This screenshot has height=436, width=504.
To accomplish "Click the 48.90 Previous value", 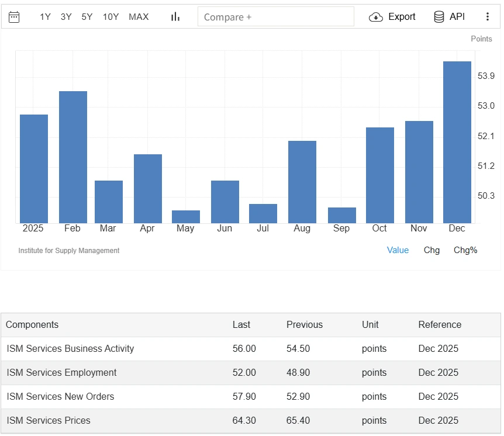I will pyautogui.click(x=298, y=372).
